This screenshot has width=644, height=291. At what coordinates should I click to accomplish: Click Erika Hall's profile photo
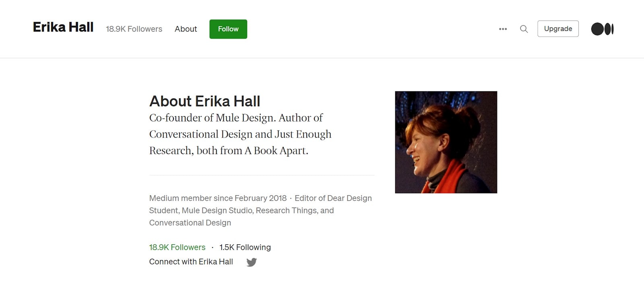(446, 142)
